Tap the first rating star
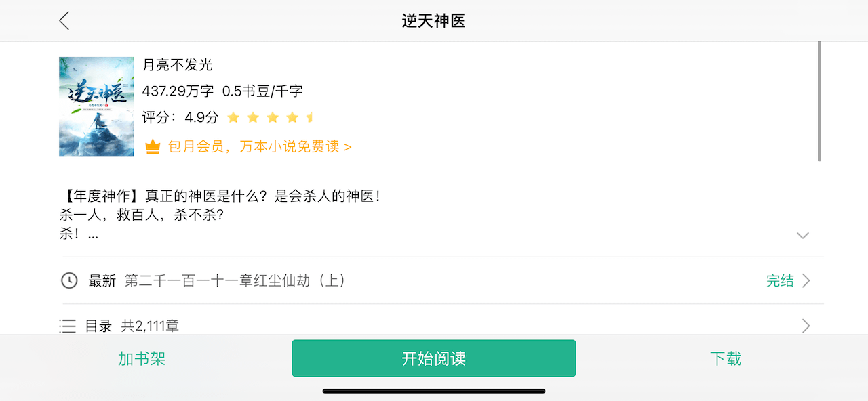868x401 pixels. coord(233,118)
